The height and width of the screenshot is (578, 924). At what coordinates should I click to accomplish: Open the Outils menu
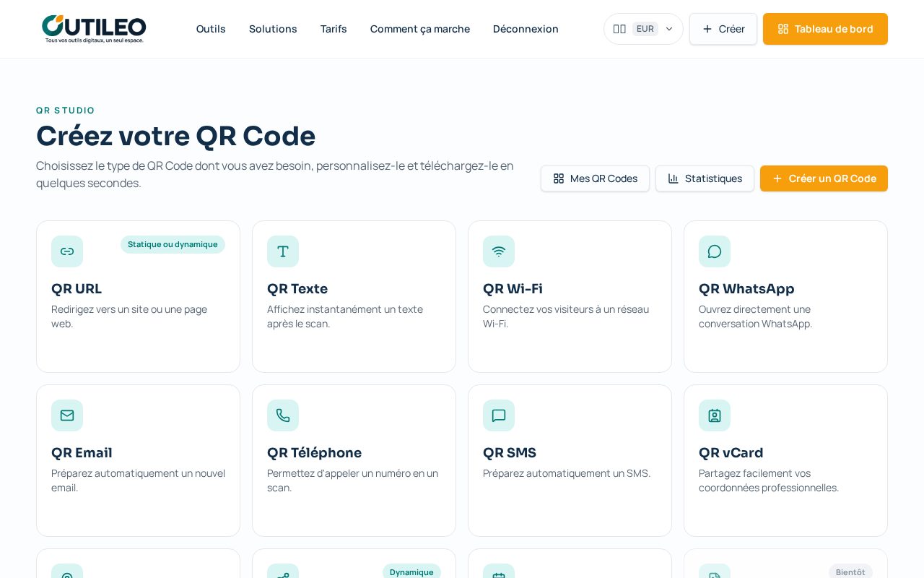(x=211, y=29)
